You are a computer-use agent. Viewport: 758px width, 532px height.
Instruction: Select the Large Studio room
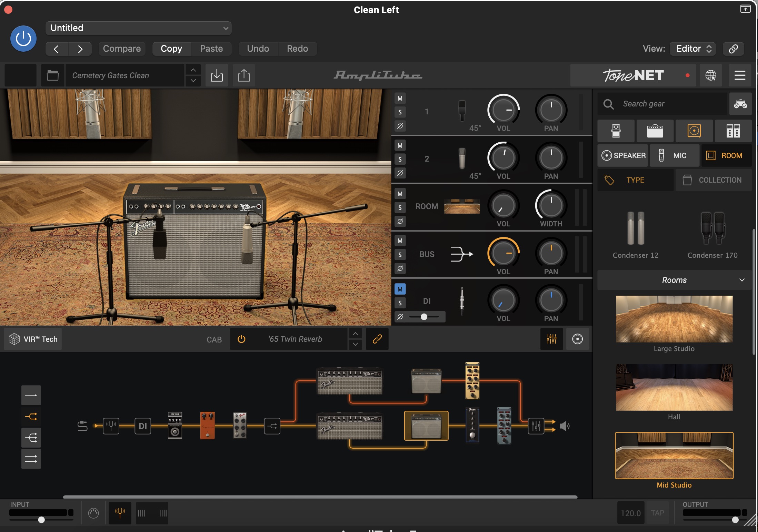[x=674, y=319]
